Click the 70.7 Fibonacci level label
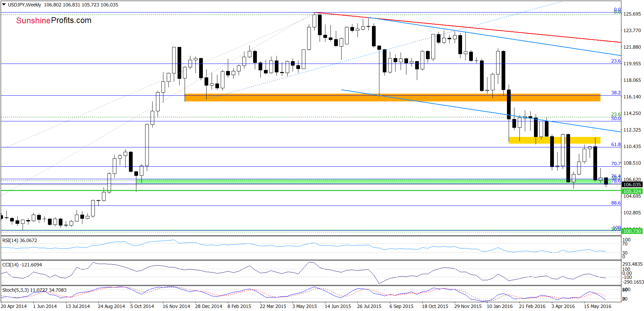 pos(616,164)
